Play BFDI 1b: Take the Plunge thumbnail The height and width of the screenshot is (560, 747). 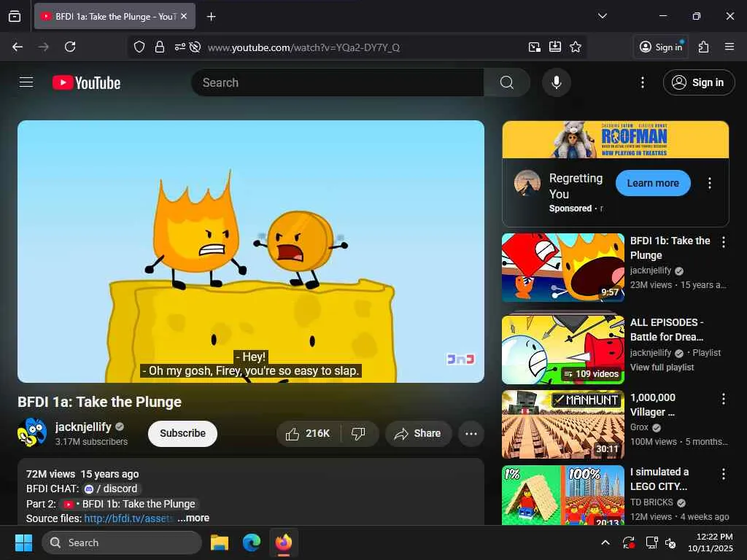pos(562,268)
